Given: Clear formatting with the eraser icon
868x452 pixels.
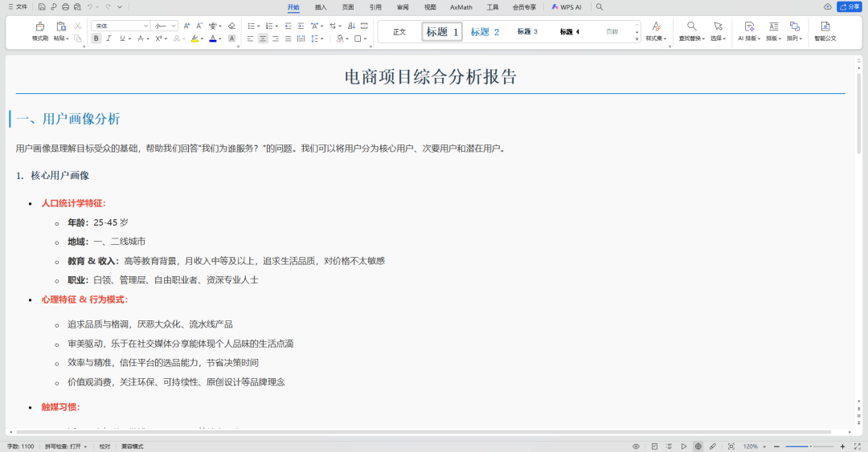Looking at the screenshot, I should click(x=232, y=26).
